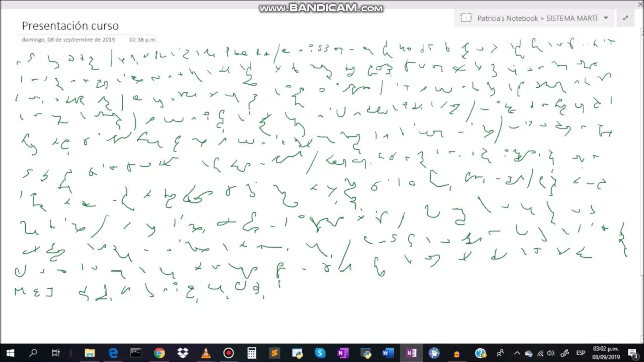This screenshot has width=644, height=362.
Task: Open the ESP input language selector
Action: [580, 353]
